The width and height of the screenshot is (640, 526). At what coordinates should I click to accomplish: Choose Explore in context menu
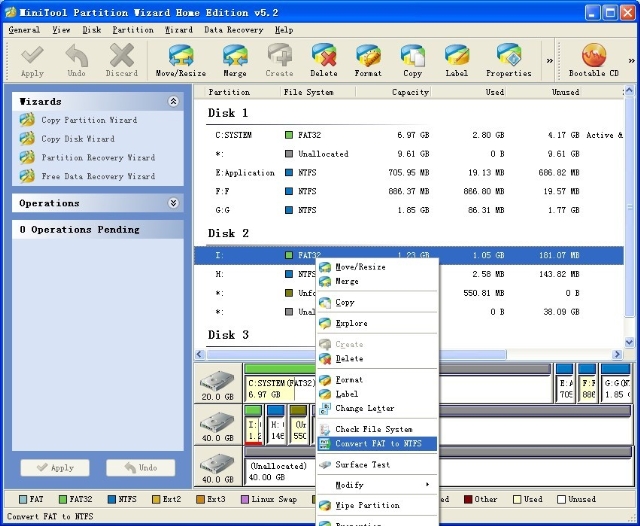[x=377, y=323]
